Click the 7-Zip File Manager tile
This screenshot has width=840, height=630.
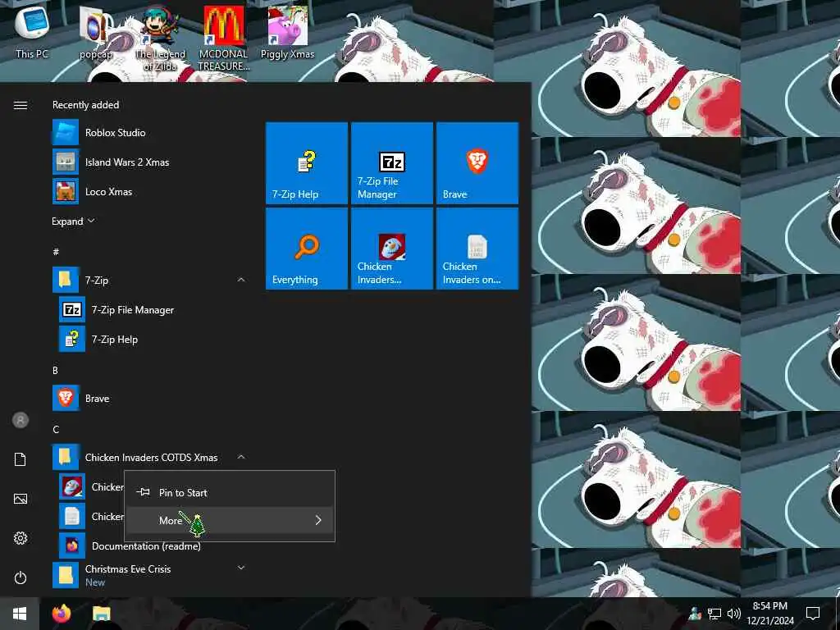[391, 163]
